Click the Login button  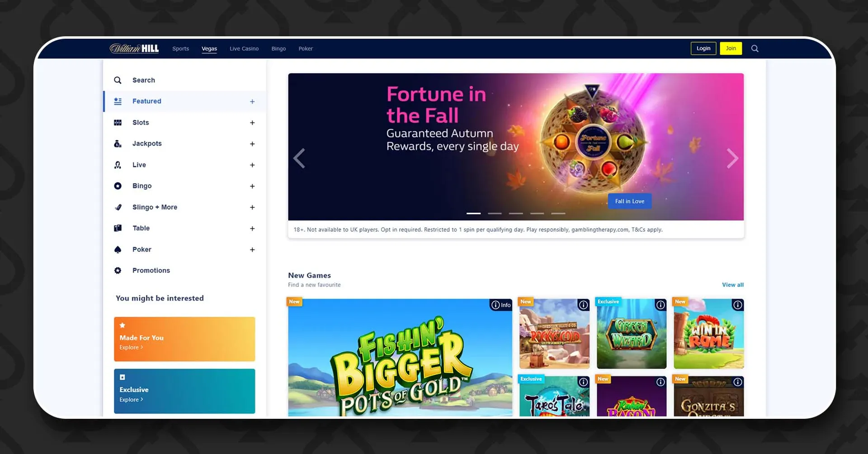703,48
